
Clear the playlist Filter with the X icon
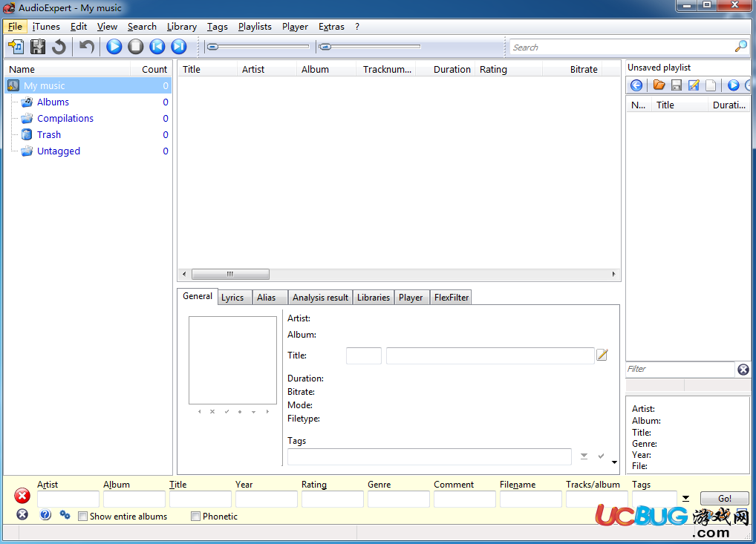click(x=743, y=370)
